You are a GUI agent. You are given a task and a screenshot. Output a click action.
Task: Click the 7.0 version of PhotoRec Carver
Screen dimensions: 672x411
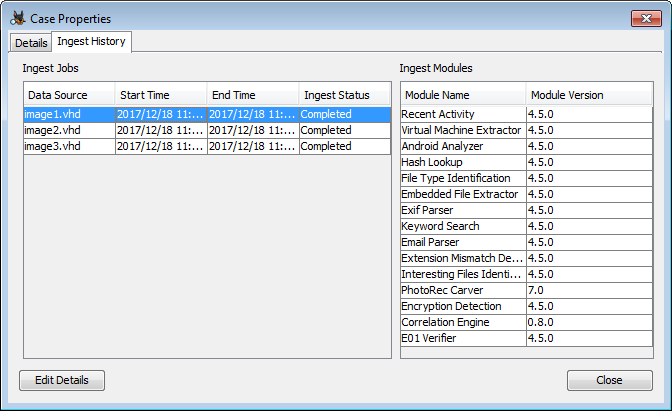point(589,290)
